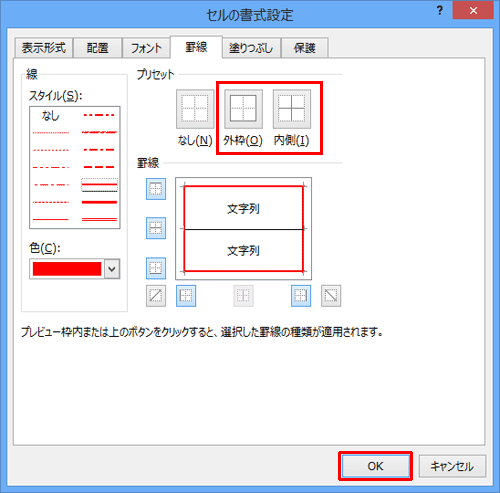The width and height of the screenshot is (500, 493).
Task: Click the lower 文字列 preview cell
Action: pos(243,250)
